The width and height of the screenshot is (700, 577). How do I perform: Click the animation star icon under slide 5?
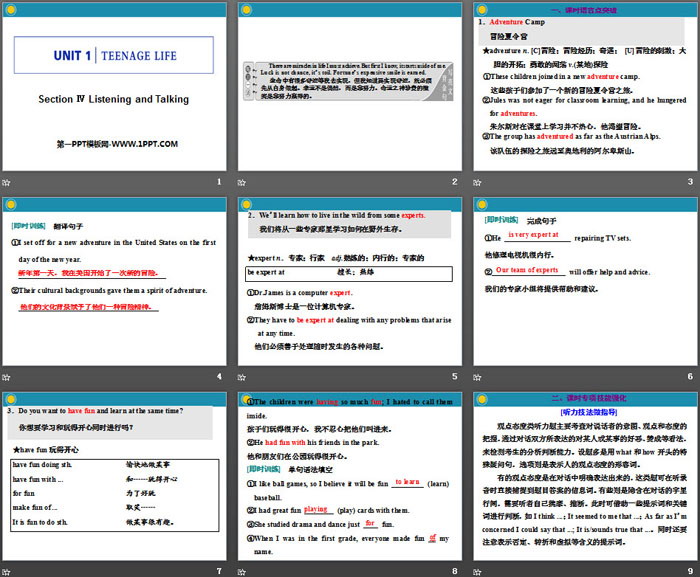[x=242, y=377]
